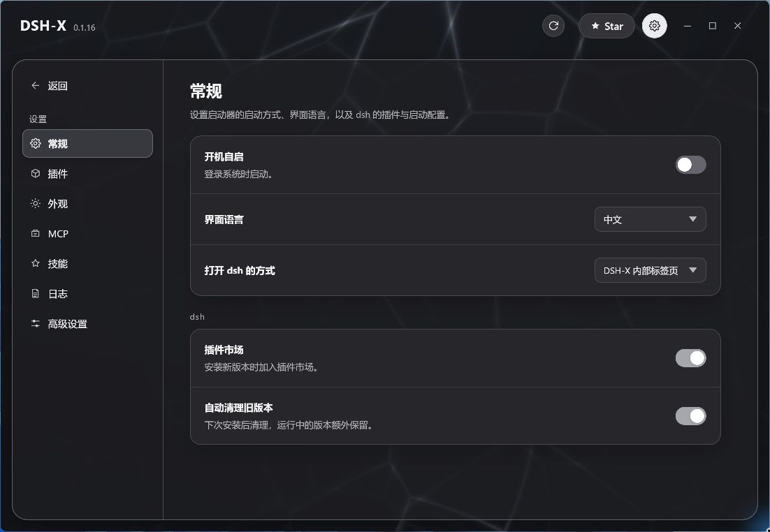
Task: Click the star icon inside Star button
Action: (595, 26)
